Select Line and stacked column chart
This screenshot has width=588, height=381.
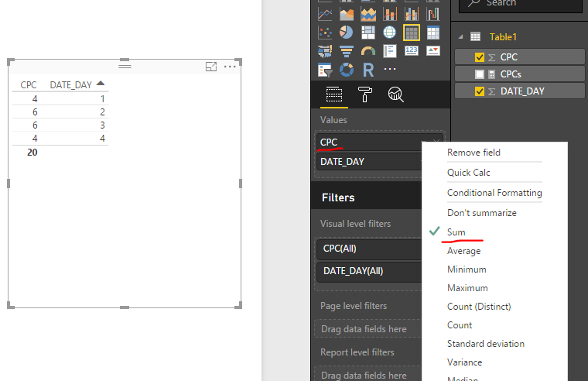click(x=390, y=14)
